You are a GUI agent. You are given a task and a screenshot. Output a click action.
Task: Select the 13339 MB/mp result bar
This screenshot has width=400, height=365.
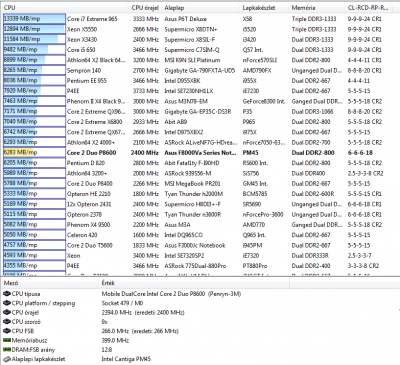[x=34, y=19]
